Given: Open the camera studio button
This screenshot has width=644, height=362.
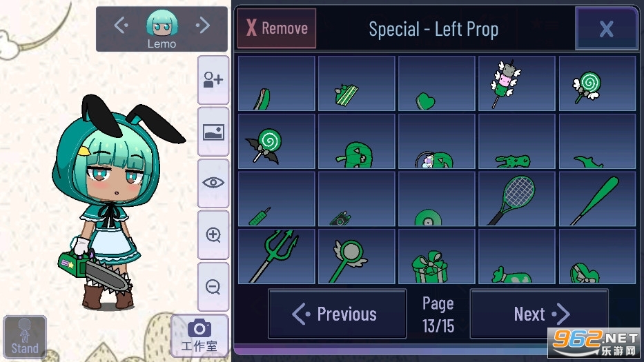Looking at the screenshot, I should [199, 336].
